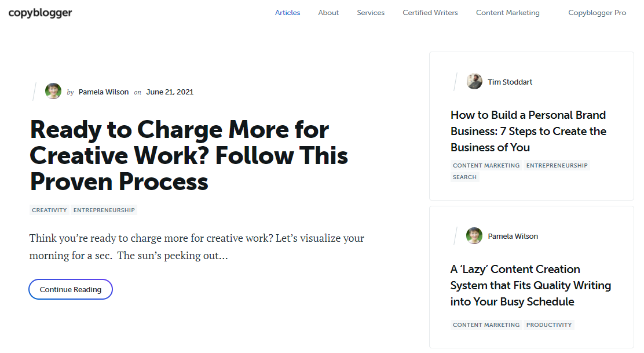Image resolution: width=644 pixels, height=353 pixels.
Task: Open the ENTREPRENEURSHIP tag under the headline
Action: [x=104, y=210]
